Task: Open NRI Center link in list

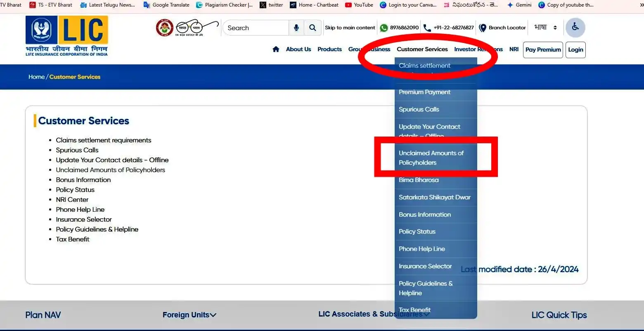Action: tap(72, 200)
